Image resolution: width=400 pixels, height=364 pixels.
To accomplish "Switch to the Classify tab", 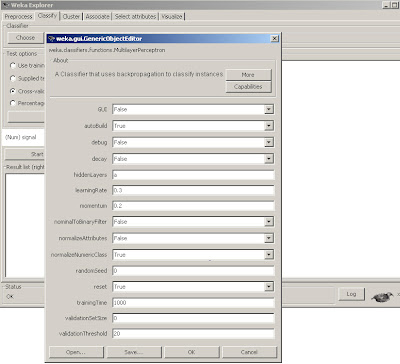I will 47,16.
